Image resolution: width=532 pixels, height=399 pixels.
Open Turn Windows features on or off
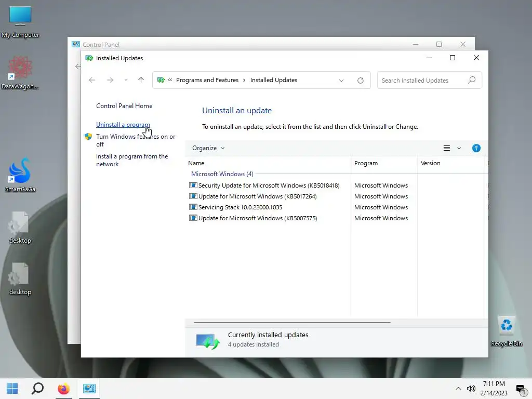[136, 140]
